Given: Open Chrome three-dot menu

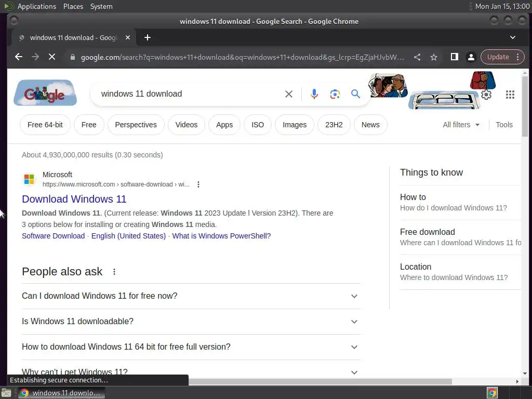Looking at the screenshot, I should 518,57.
